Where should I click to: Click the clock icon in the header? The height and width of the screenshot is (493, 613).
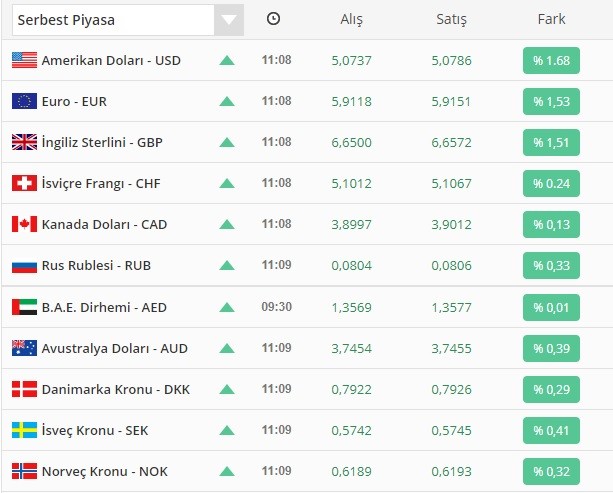pos(274,19)
